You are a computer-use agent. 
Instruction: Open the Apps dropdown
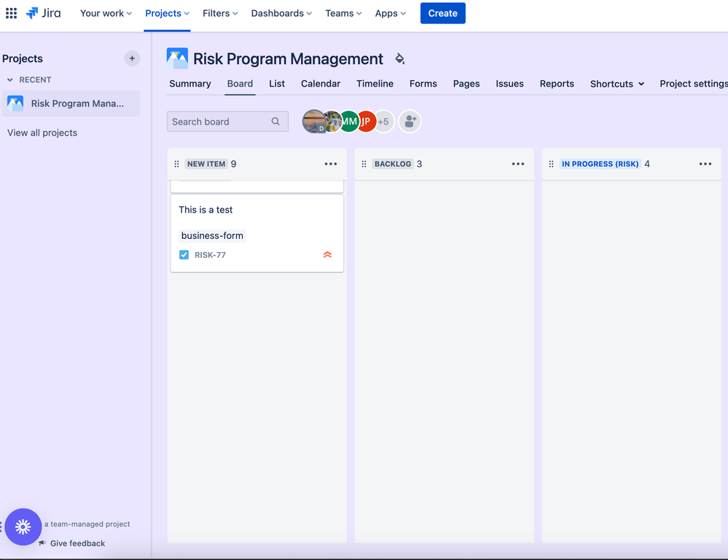(x=391, y=13)
